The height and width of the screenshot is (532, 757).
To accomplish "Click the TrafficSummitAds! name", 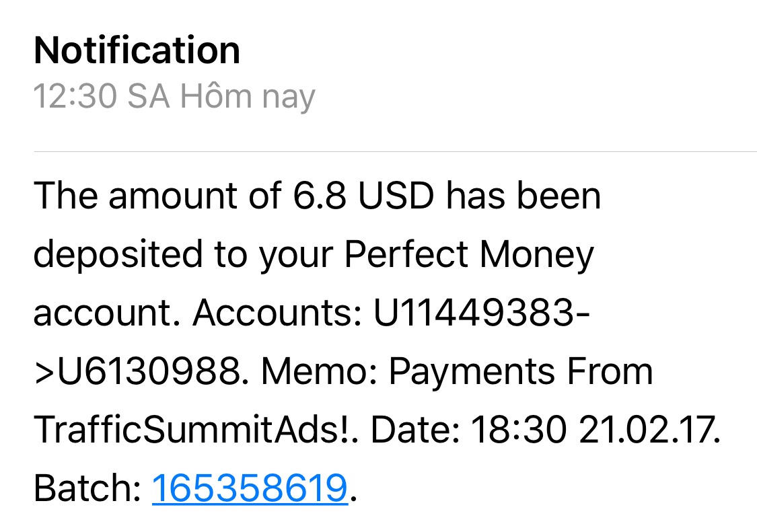I will pos(196,430).
